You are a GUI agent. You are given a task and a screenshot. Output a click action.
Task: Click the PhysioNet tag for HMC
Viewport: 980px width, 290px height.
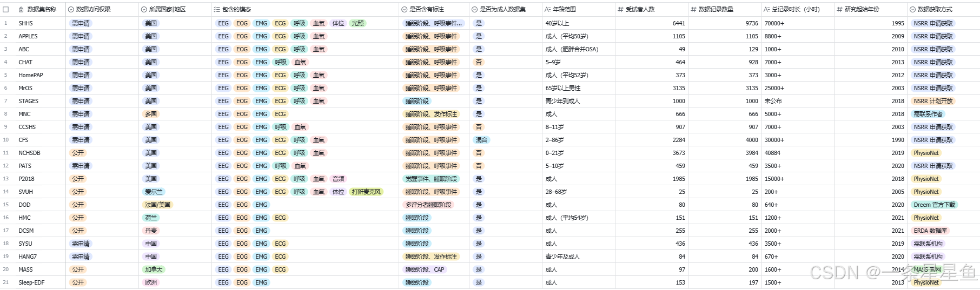pos(926,218)
